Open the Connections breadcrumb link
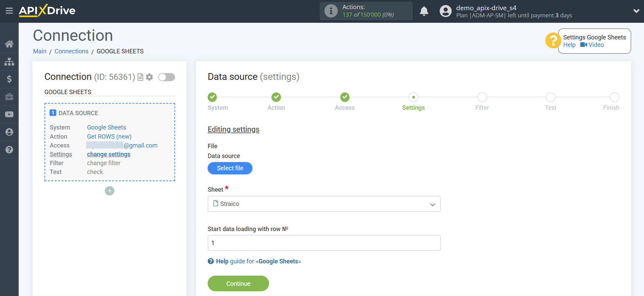 click(x=71, y=51)
